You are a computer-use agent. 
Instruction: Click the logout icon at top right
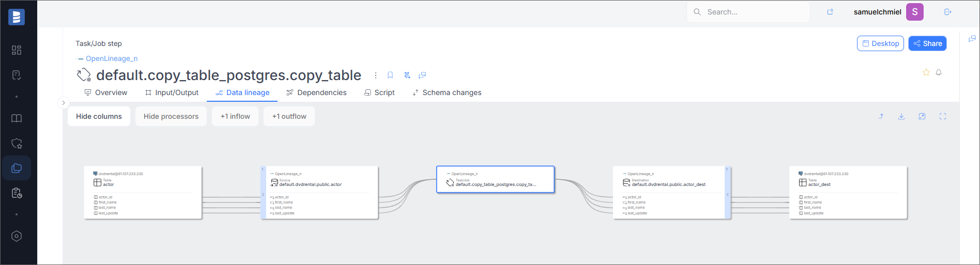[x=947, y=12]
